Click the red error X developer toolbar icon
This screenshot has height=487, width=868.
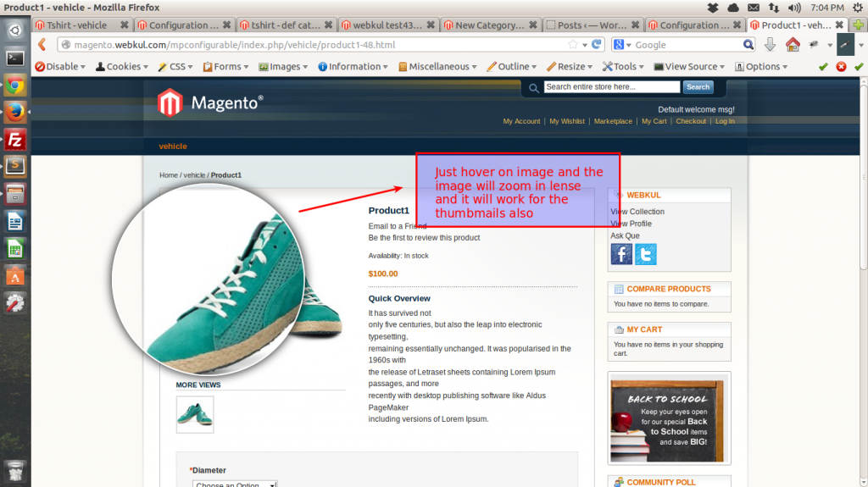tap(842, 66)
